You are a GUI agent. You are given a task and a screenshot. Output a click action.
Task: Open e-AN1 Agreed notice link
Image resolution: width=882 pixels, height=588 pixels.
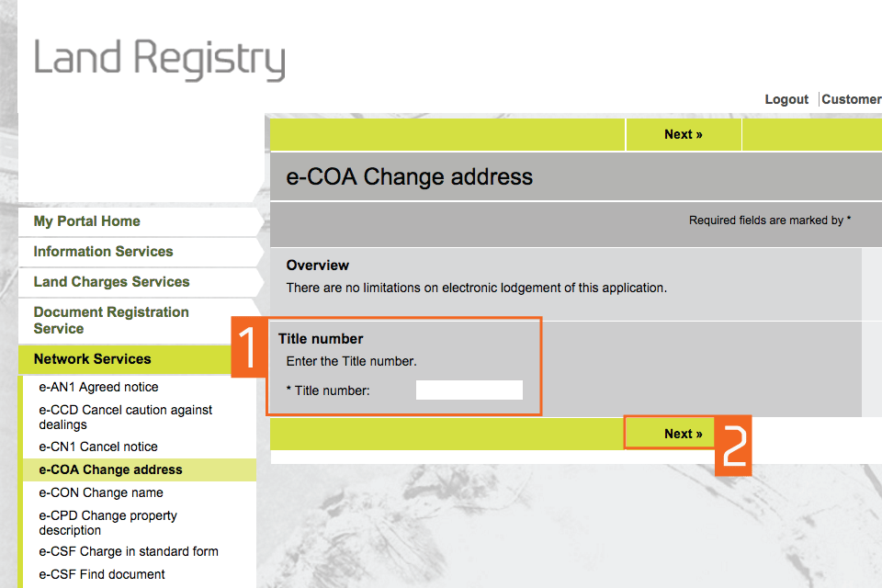(x=98, y=387)
